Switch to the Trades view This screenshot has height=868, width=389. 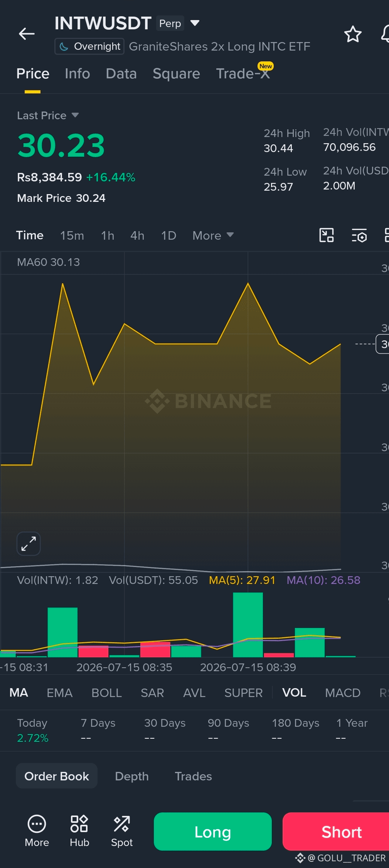(193, 776)
